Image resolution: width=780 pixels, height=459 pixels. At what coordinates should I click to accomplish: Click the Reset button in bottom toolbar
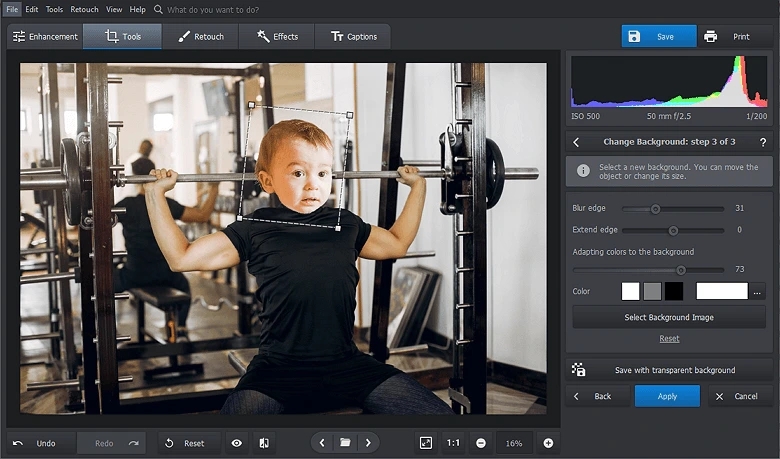click(184, 443)
